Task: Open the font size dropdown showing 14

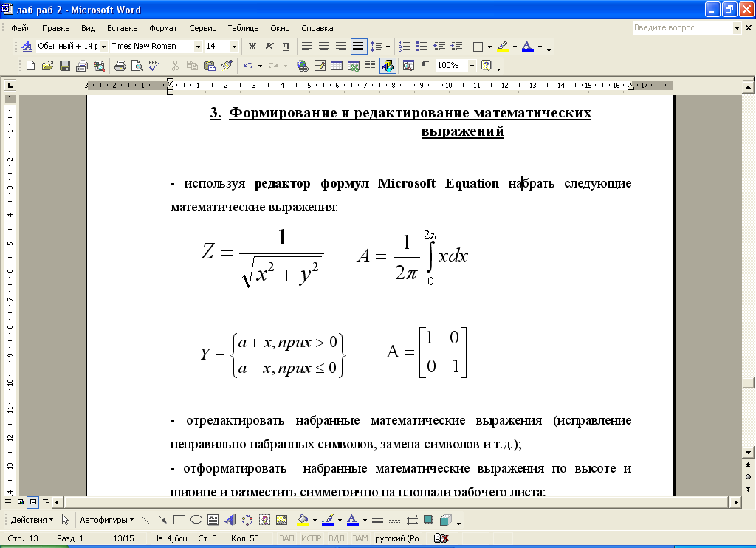Action: tap(234, 47)
